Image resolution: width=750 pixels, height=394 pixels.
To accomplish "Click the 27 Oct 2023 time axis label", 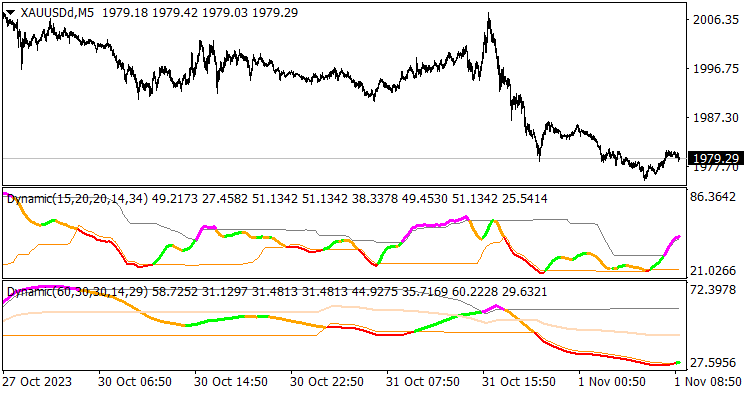I will coord(37,382).
